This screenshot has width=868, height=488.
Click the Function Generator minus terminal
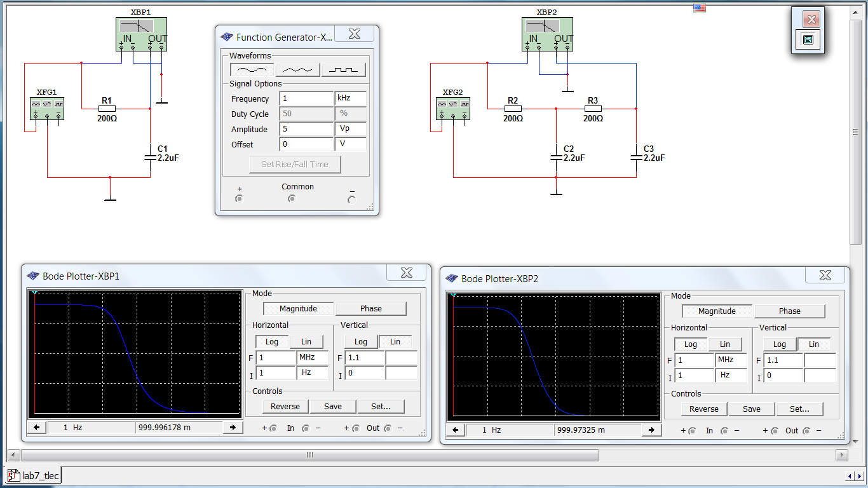(x=352, y=200)
